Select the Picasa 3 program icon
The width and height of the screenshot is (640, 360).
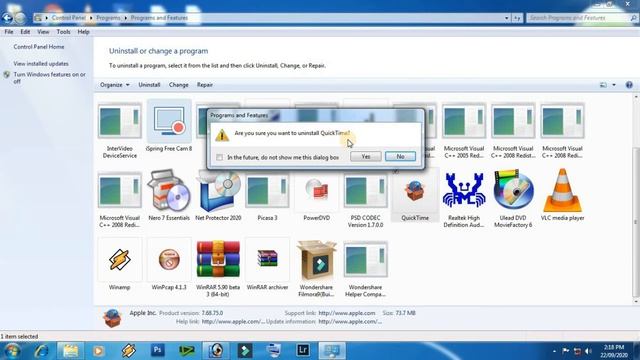[267, 191]
